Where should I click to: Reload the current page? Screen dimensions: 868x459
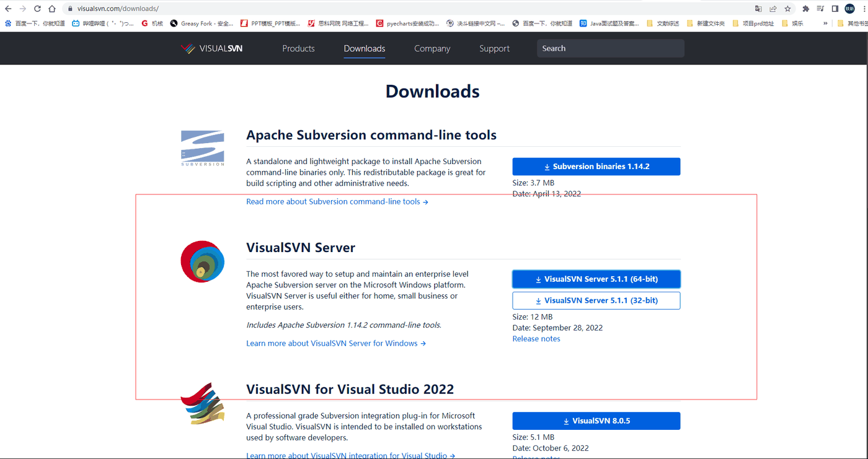click(x=37, y=9)
